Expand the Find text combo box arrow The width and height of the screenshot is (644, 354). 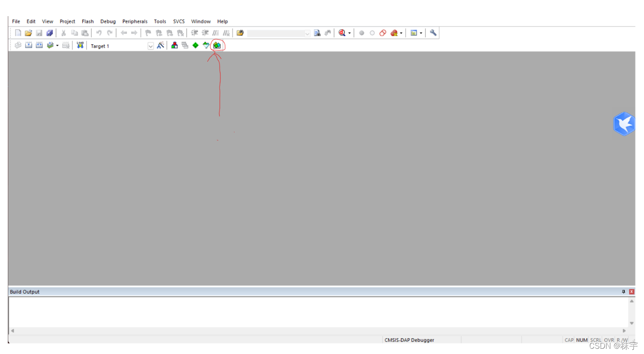point(307,33)
